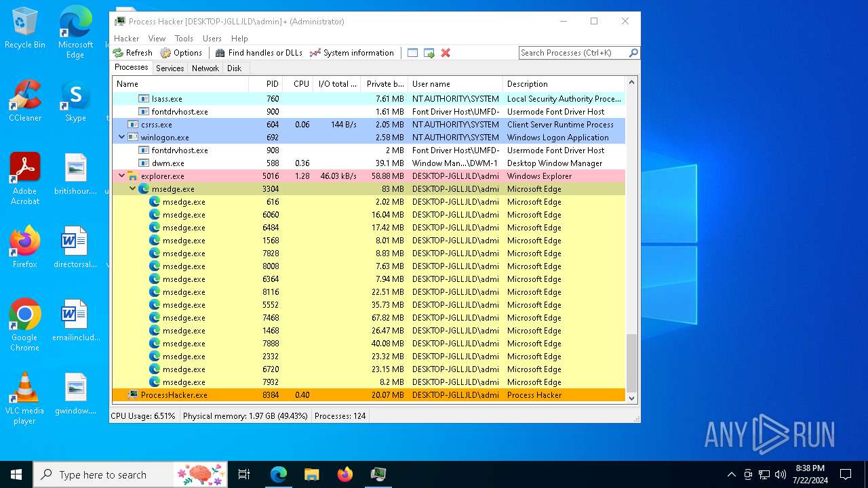Open VLC media player shortcut
The width and height of the screenshot is (868, 488).
25,398
